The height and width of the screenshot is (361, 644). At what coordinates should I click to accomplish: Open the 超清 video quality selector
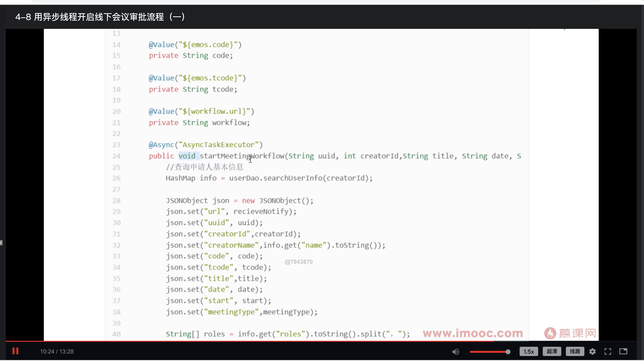[552, 352]
